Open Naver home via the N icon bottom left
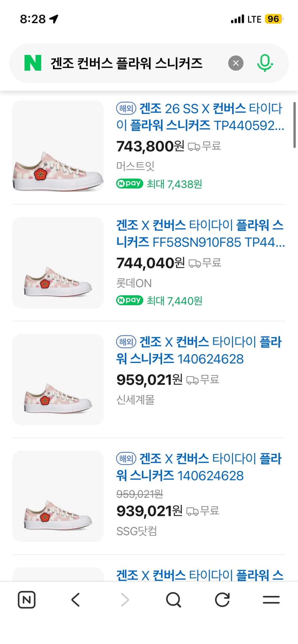Image resolution: width=298 pixels, height=644 pixels. tap(26, 600)
